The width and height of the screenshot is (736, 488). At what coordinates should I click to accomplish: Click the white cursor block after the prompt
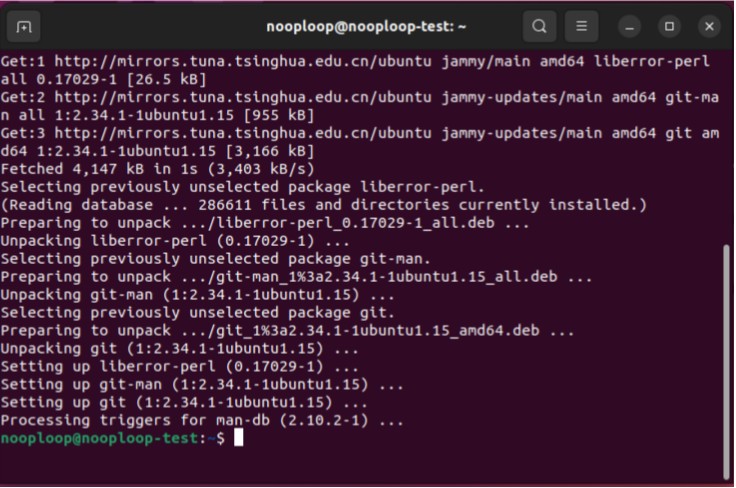237,438
